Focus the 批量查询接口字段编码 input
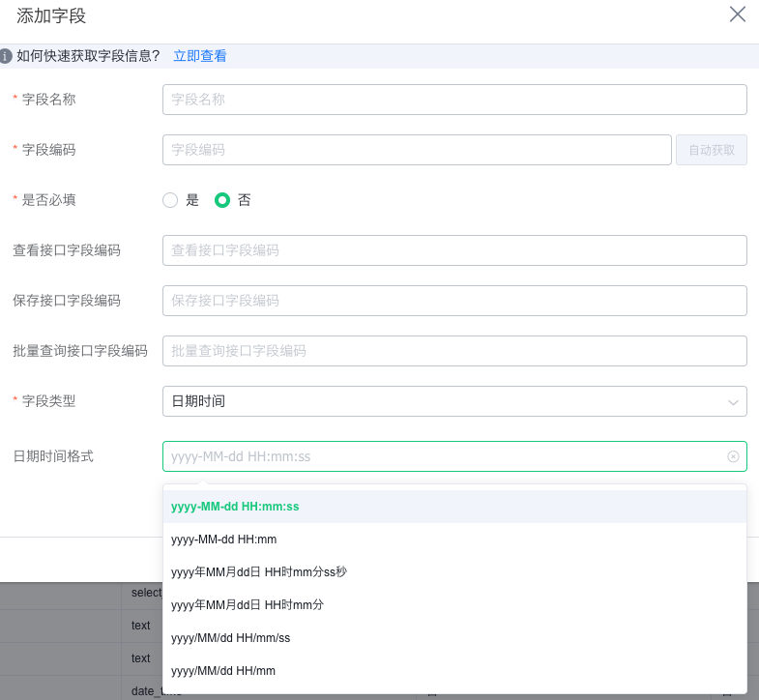The width and height of the screenshot is (759, 700). click(x=454, y=351)
